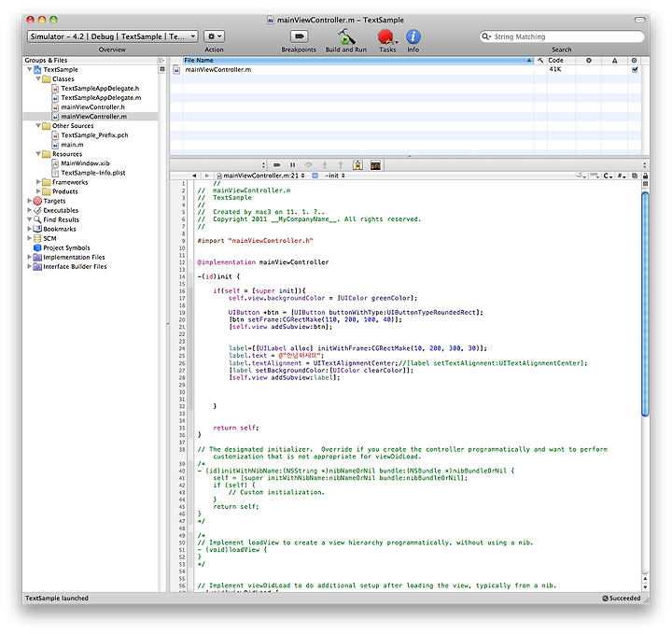Click the Step Into debugger arrow
The height and width of the screenshot is (634, 672).
pyautogui.click(x=325, y=165)
